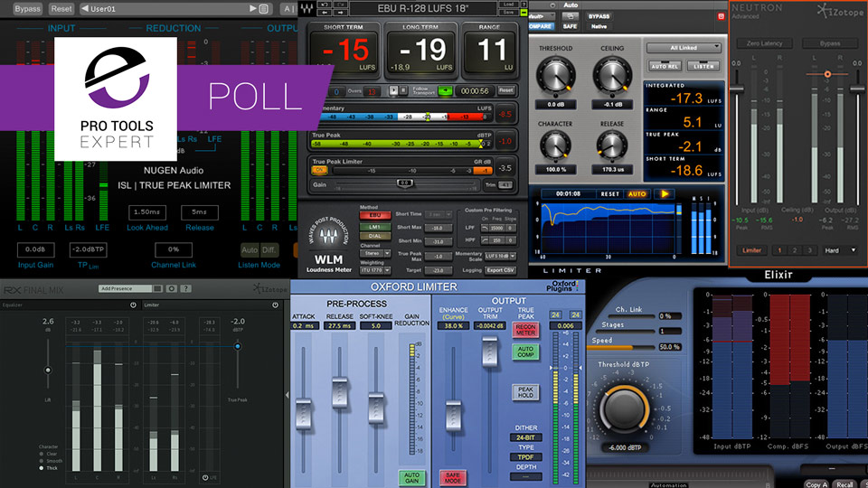This screenshot has height=488, width=868.
Task: Click the Look Ahead 1.50ms field
Action: click(x=147, y=211)
